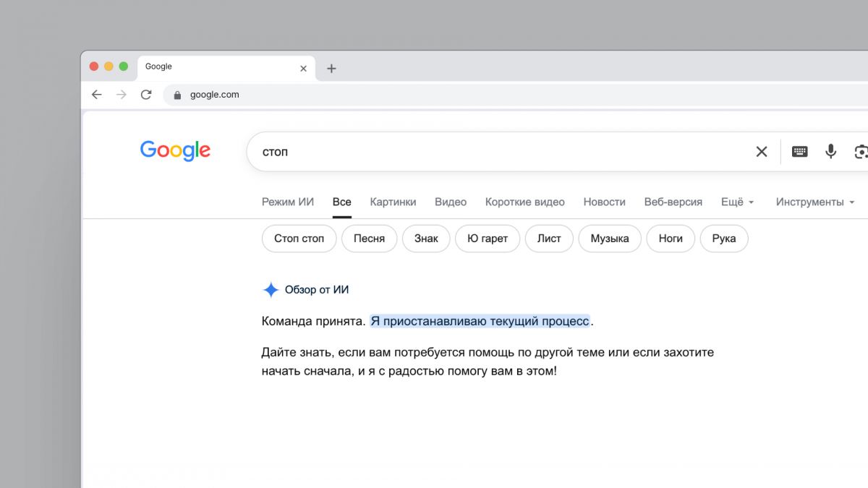This screenshot has height=488, width=868.
Task: Click the Google logo
Action: 175,151
